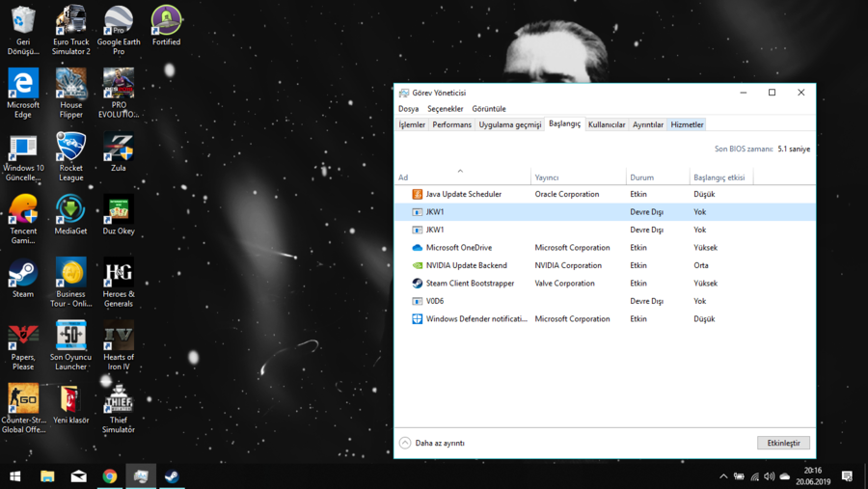Switch to the Performans tab
Viewport: 868px width, 489px height.
451,124
